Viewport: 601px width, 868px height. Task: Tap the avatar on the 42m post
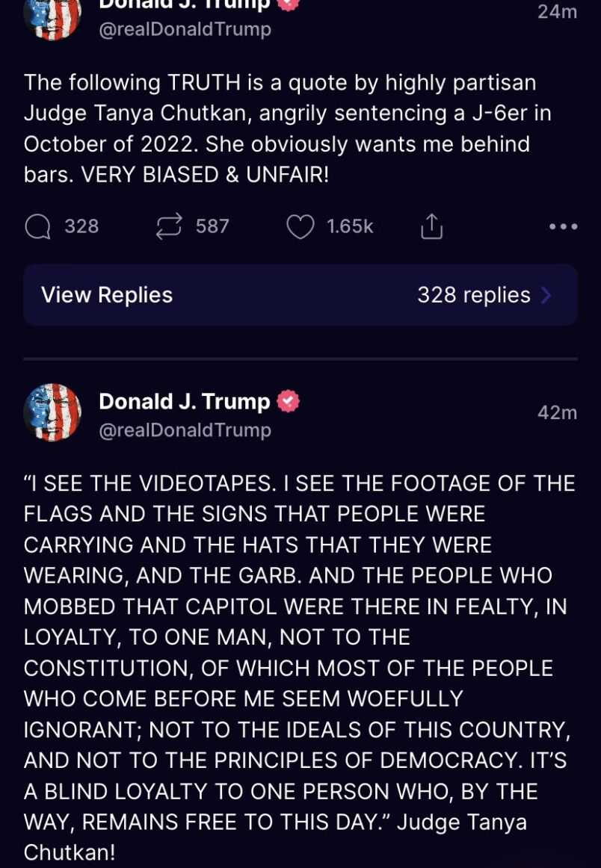pyautogui.click(x=52, y=412)
